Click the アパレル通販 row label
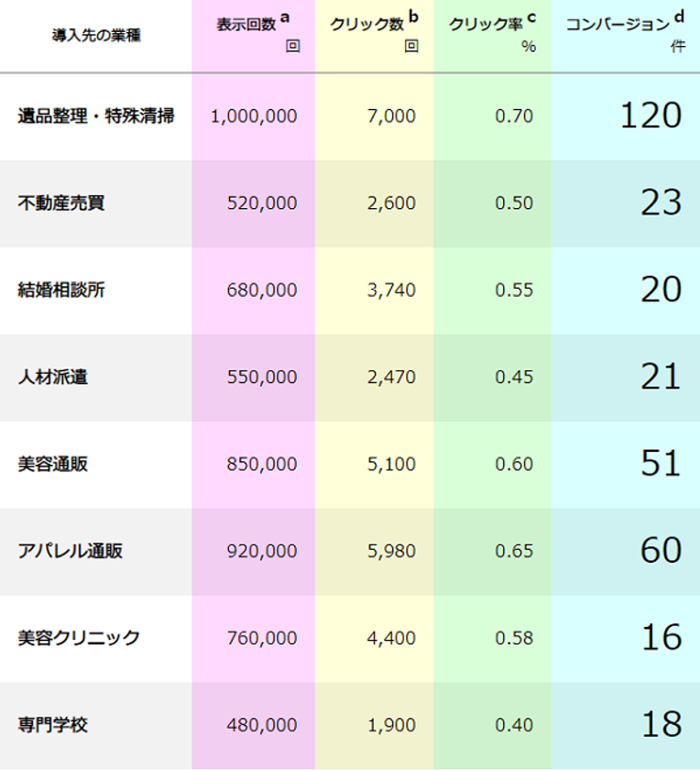 (x=71, y=551)
